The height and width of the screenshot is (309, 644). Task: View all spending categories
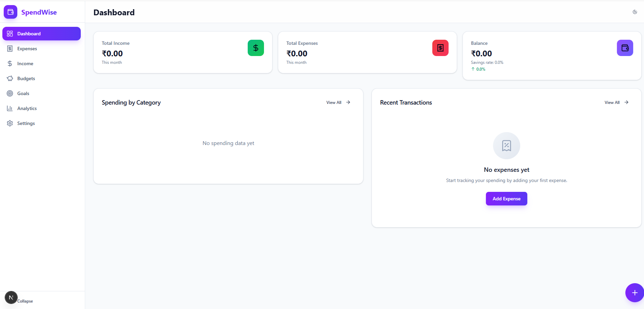tap(337, 102)
